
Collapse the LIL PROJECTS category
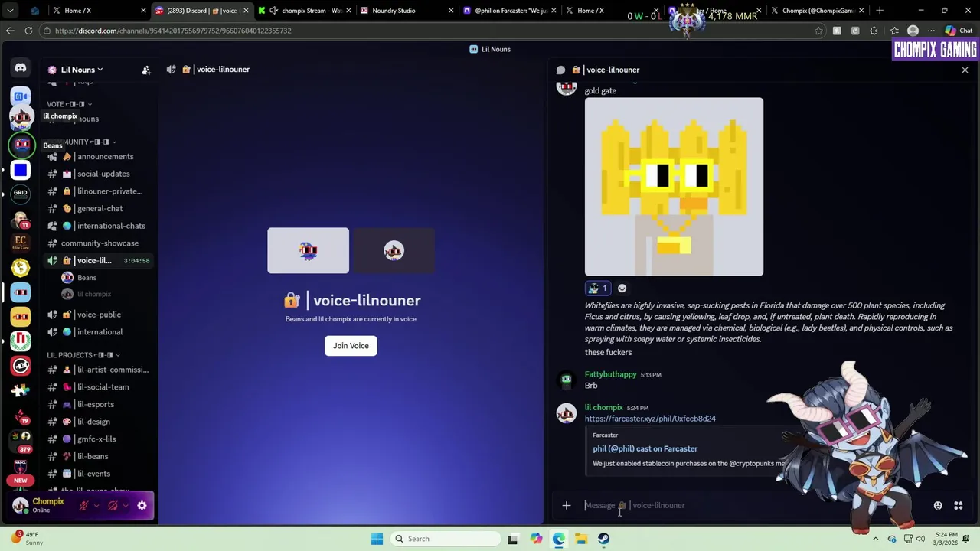click(x=83, y=355)
